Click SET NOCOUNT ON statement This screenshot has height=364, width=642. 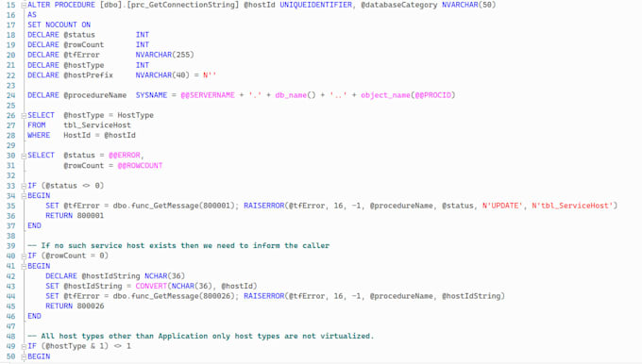(59, 25)
